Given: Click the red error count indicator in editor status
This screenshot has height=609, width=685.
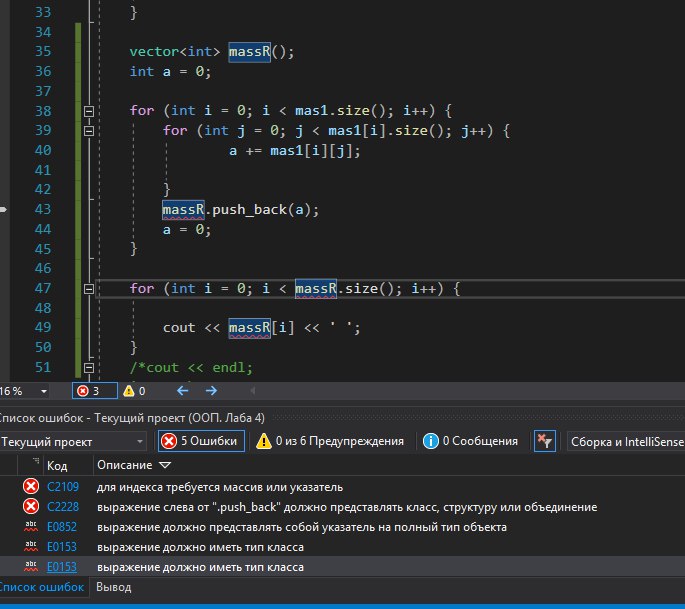Looking at the screenshot, I should pos(87,391).
